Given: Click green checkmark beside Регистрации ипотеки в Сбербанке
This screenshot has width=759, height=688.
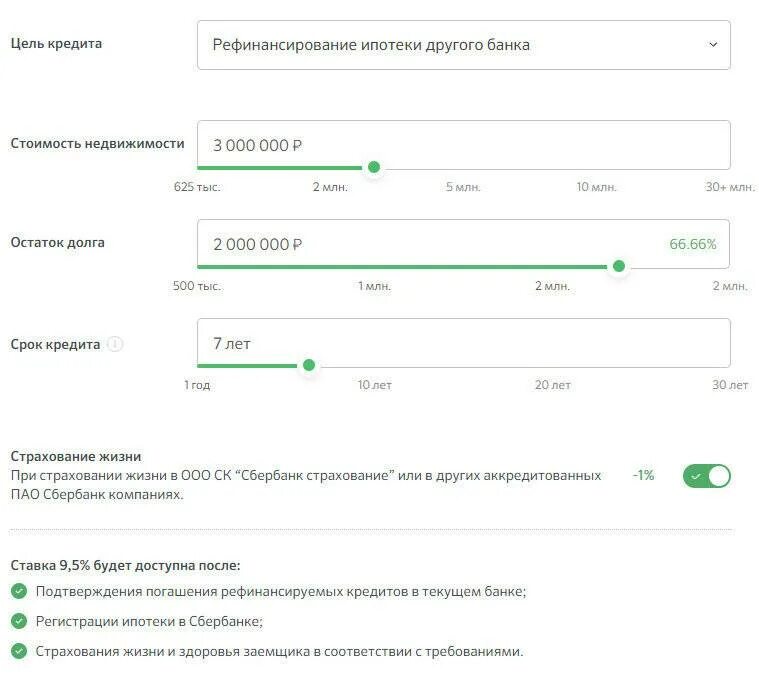Looking at the screenshot, I should (18, 621).
